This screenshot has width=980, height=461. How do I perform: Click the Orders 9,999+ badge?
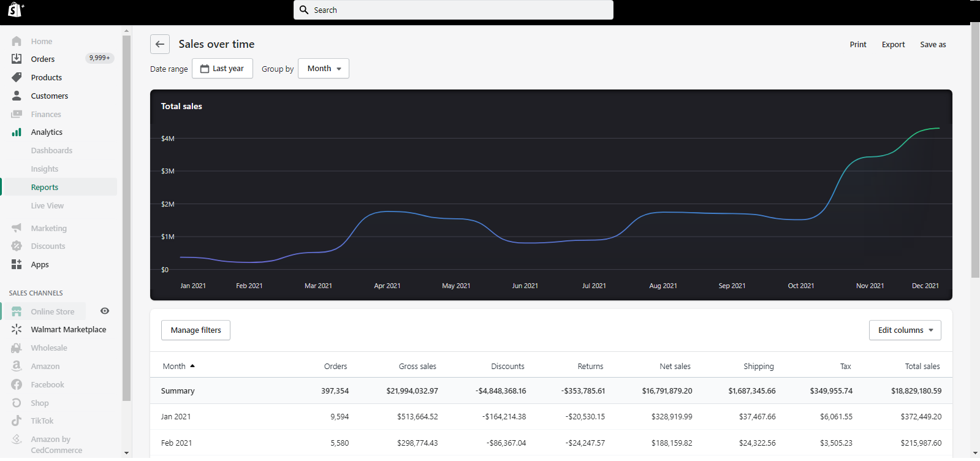[99, 58]
